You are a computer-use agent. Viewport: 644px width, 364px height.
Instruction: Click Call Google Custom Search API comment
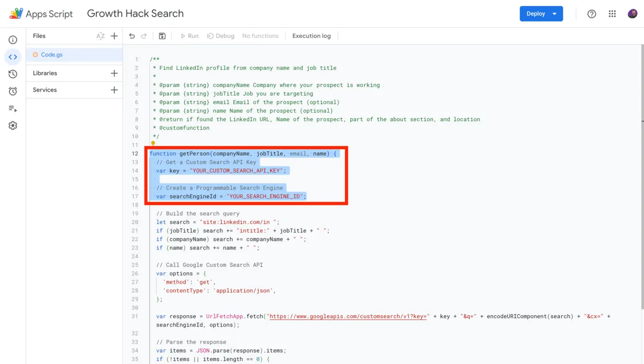pyautogui.click(x=209, y=265)
